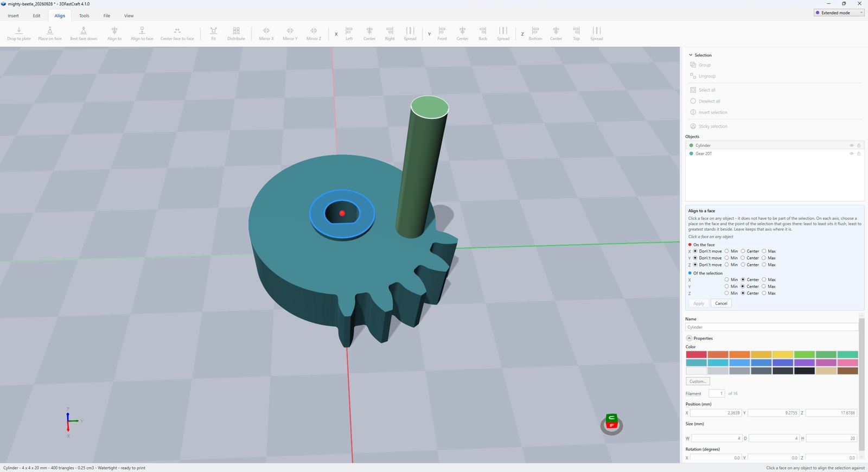The width and height of the screenshot is (868, 472).
Task: Set On the face X to Min
Action: click(x=727, y=251)
